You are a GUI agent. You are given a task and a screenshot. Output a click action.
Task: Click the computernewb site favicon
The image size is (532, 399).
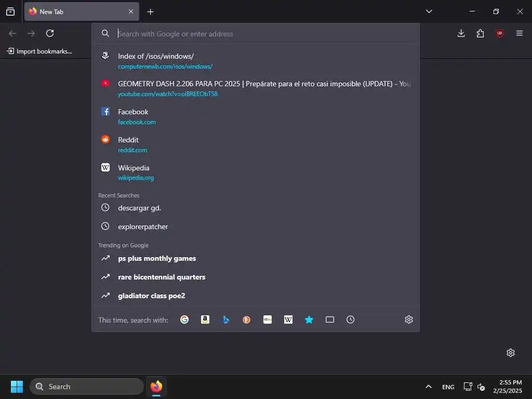pos(105,55)
